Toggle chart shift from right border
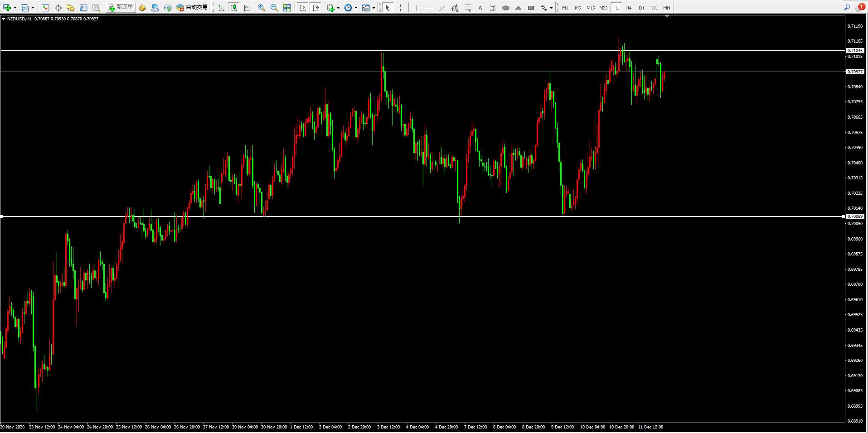The height and width of the screenshot is (433, 868). 315,8
